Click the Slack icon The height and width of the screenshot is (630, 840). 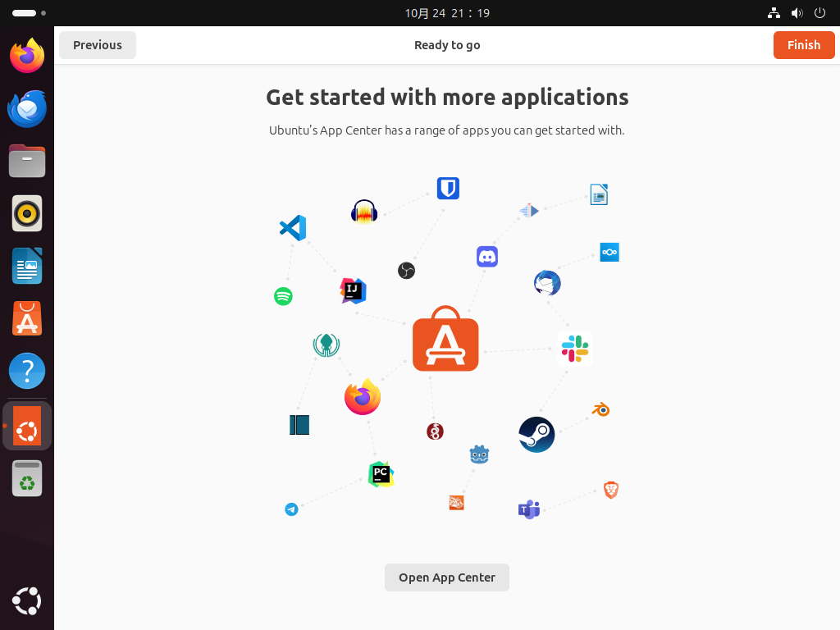point(575,349)
